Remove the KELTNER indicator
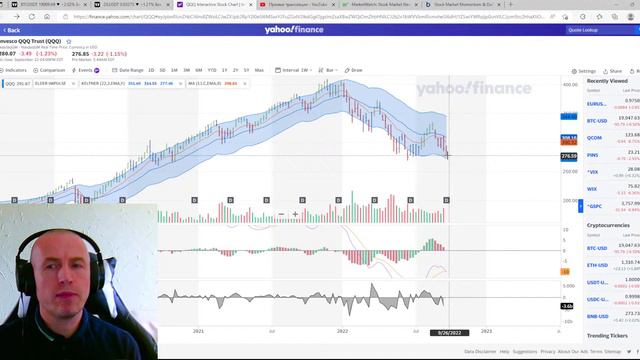 point(180,84)
